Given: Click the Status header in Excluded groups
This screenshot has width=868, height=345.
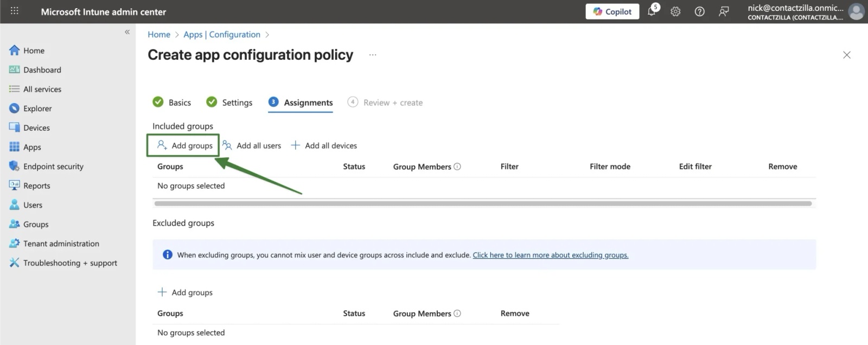Looking at the screenshot, I should [x=354, y=314].
